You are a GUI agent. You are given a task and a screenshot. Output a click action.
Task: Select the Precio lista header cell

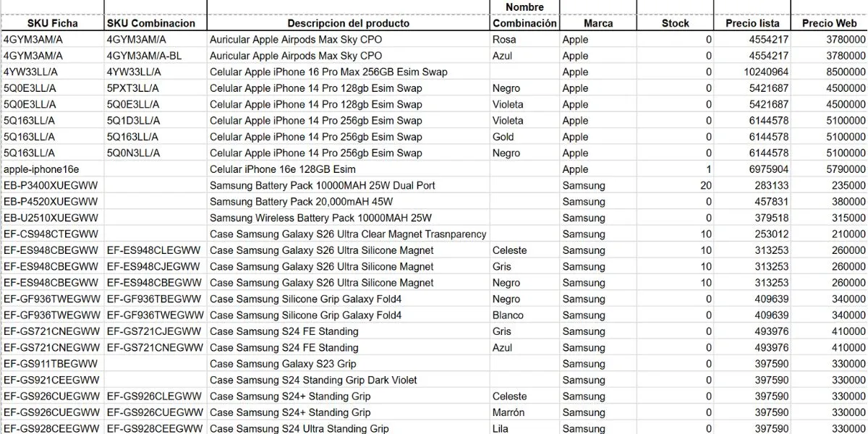[752, 23]
